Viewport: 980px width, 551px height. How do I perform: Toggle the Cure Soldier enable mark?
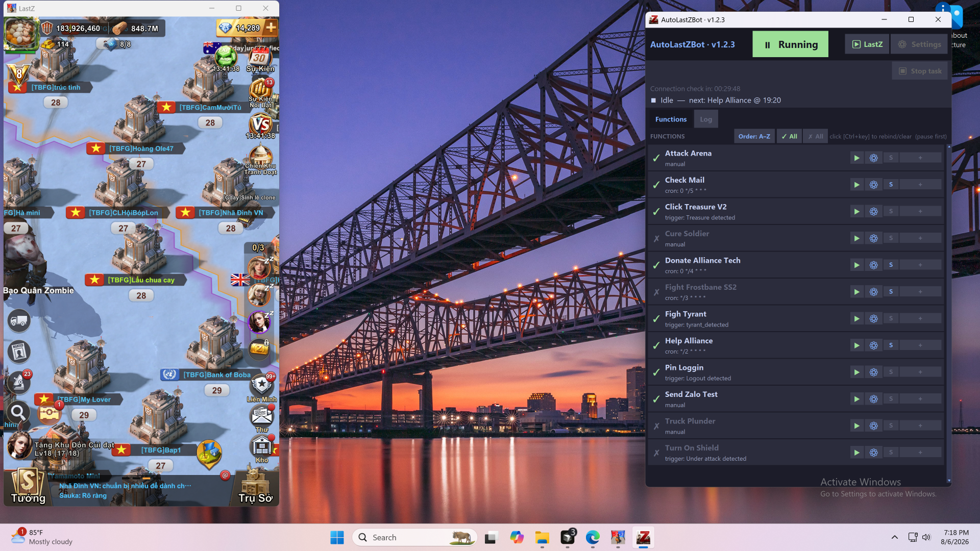point(656,238)
